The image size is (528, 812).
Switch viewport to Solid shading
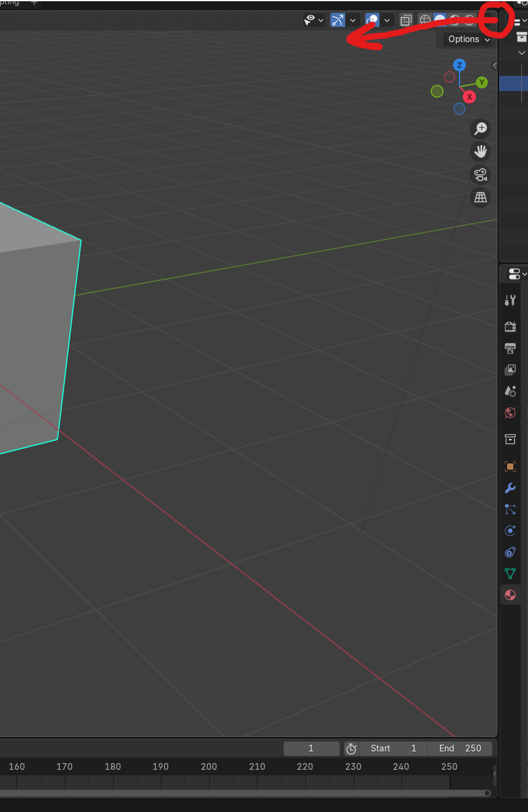(440, 20)
